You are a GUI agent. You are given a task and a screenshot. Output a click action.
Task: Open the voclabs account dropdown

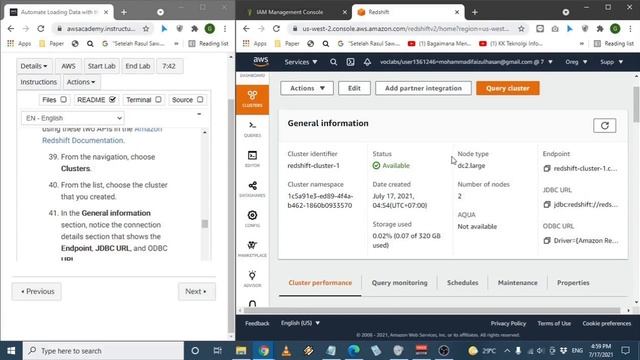pos(466,62)
